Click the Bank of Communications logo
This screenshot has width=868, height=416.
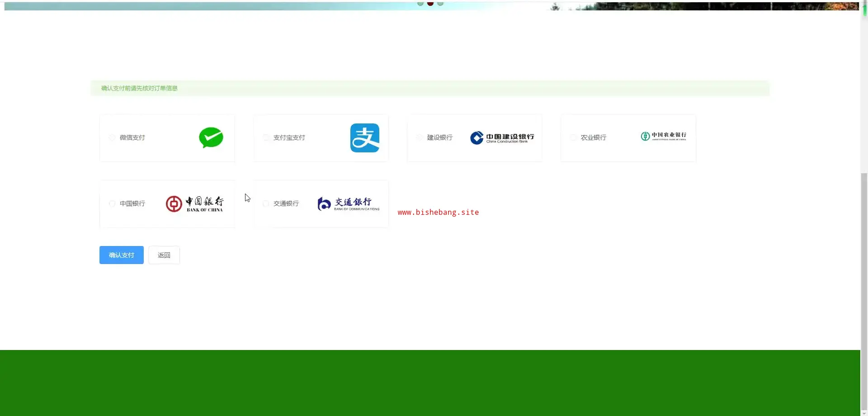tap(348, 204)
